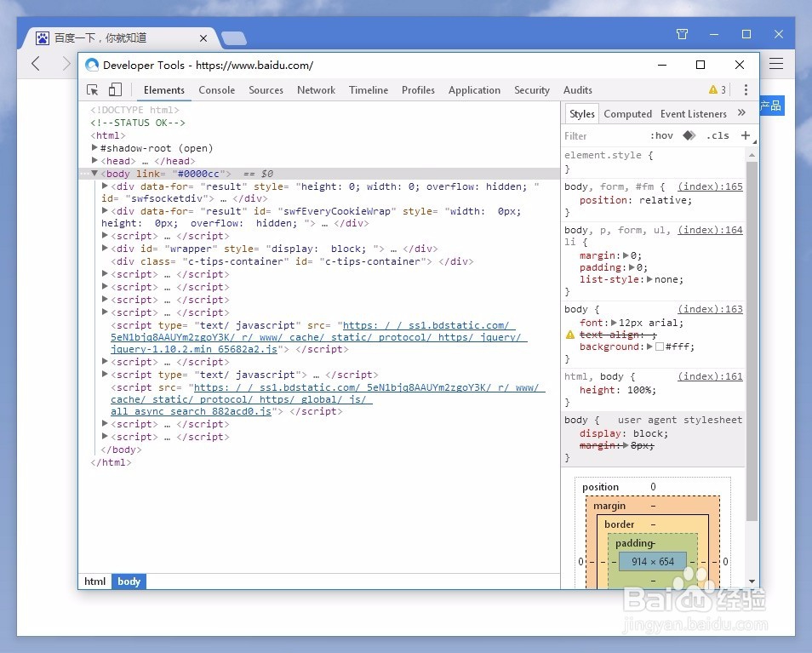Switch to the Computed pane tab
The image size is (812, 653).
coord(627,114)
